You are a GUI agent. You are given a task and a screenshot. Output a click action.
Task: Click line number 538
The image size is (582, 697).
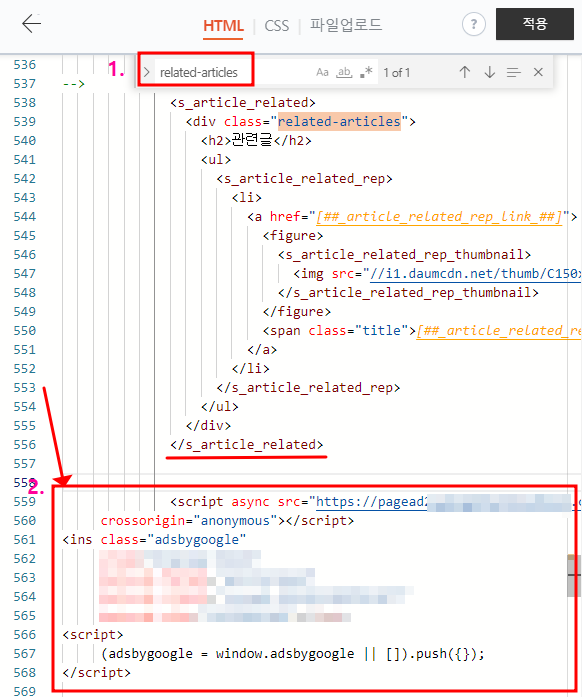point(24,103)
